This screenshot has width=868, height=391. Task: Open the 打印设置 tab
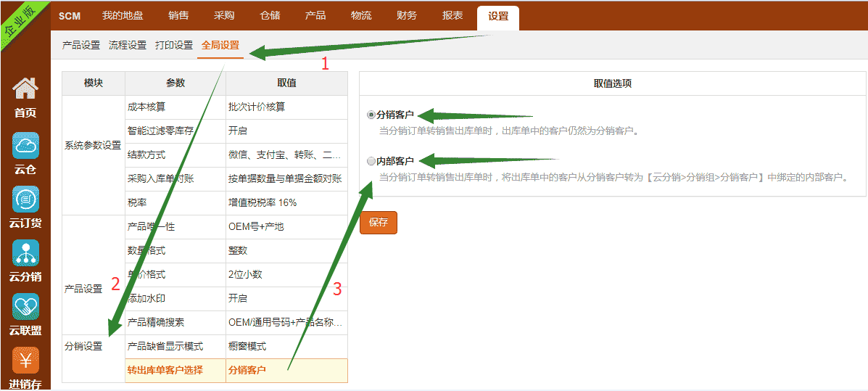pos(174,45)
